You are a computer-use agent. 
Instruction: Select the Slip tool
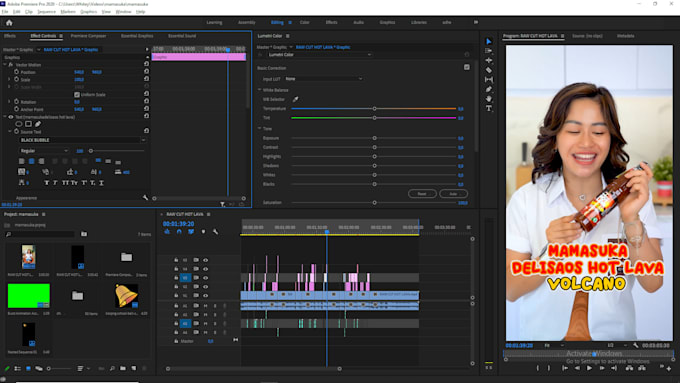[489, 79]
